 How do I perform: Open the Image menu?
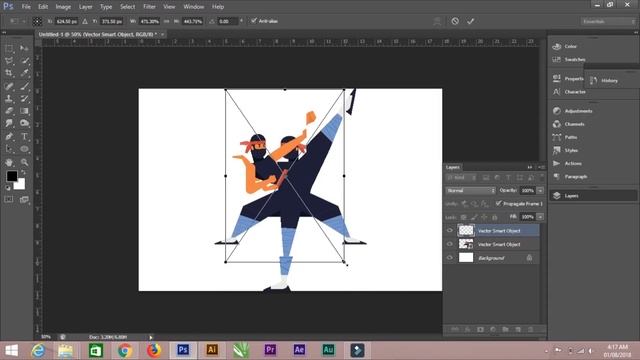pyautogui.click(x=63, y=7)
